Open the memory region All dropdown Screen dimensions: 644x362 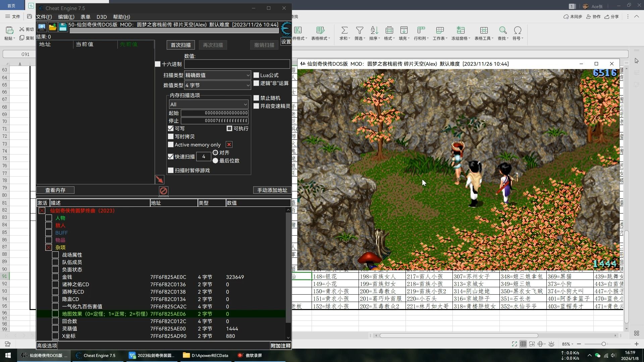(208, 104)
